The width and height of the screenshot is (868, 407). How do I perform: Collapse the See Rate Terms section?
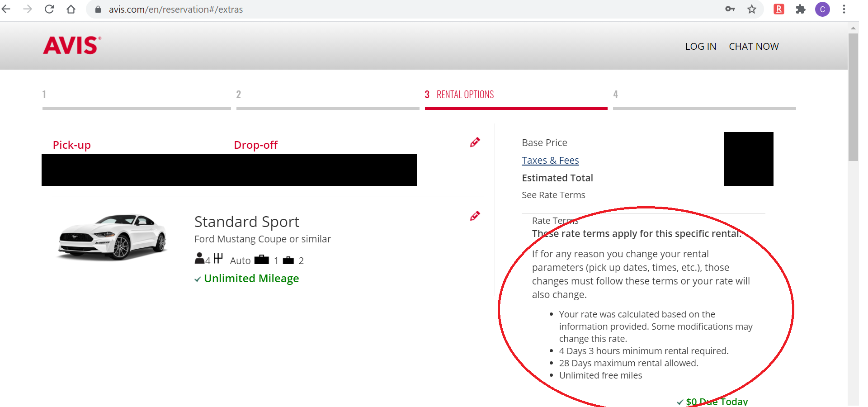(553, 195)
